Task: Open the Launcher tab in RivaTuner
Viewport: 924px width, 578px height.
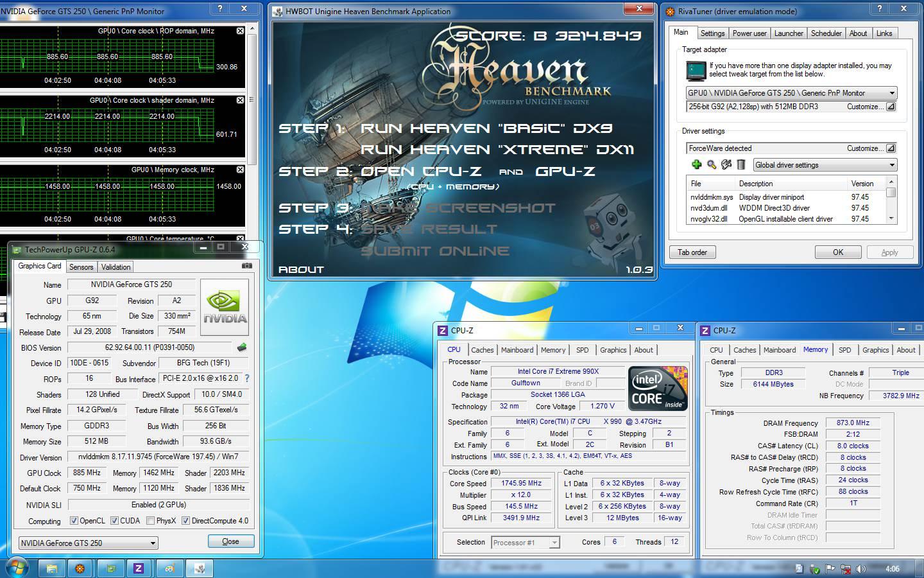Action: click(789, 33)
